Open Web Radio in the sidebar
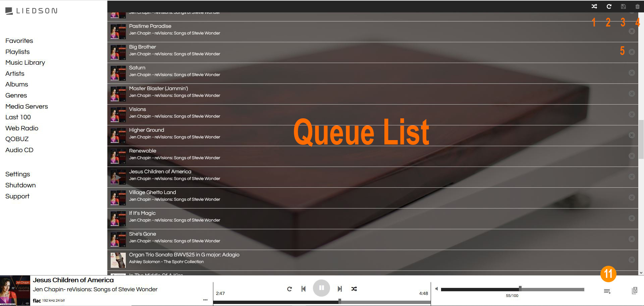Viewport: 644px width, 306px height. tap(22, 128)
